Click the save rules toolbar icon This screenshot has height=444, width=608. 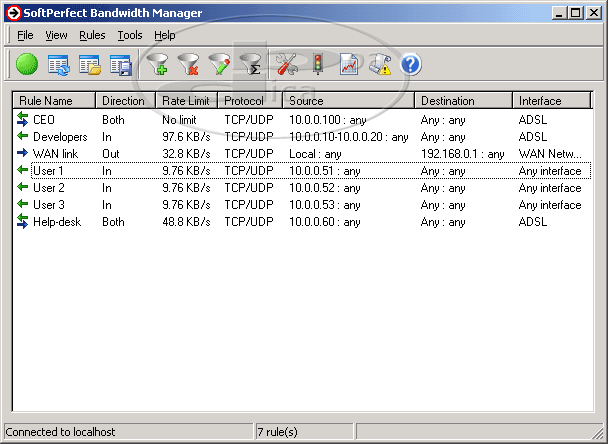[x=121, y=66]
